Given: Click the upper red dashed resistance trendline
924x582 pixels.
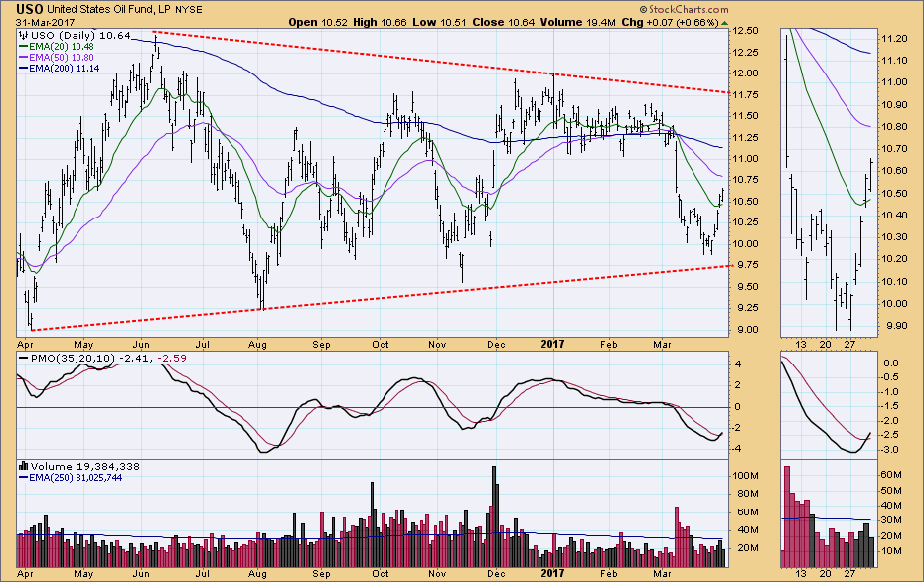Looking at the screenshot, I should click(x=441, y=62).
